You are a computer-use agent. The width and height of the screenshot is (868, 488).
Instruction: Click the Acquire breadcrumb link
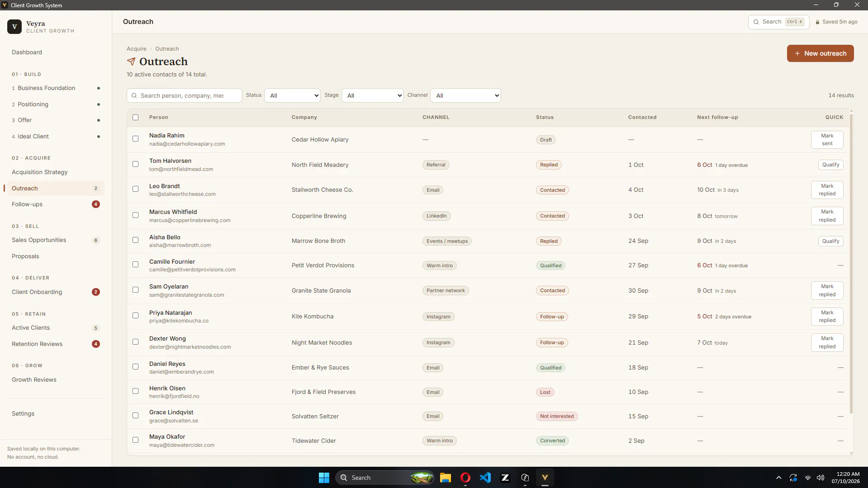tap(137, 49)
